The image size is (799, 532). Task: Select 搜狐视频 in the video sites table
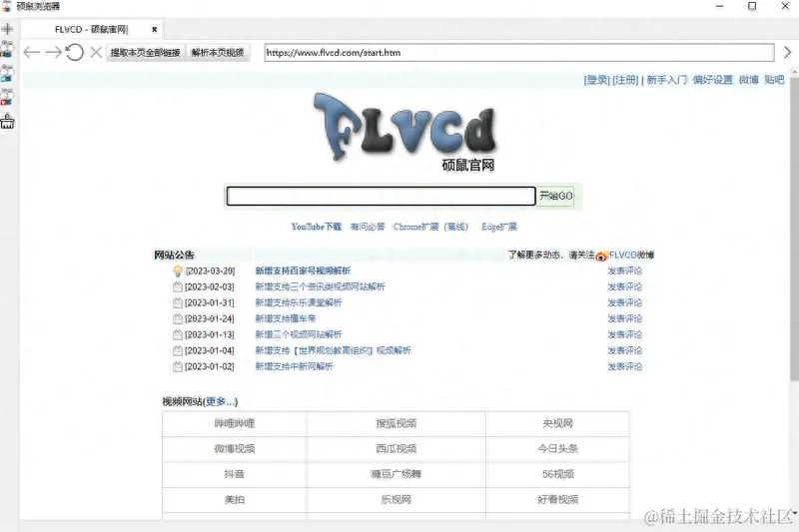[396, 423]
